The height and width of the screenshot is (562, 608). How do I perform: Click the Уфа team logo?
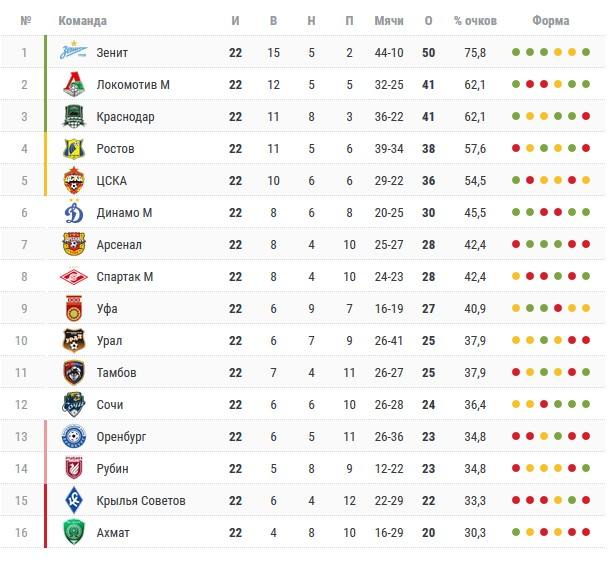[74, 308]
